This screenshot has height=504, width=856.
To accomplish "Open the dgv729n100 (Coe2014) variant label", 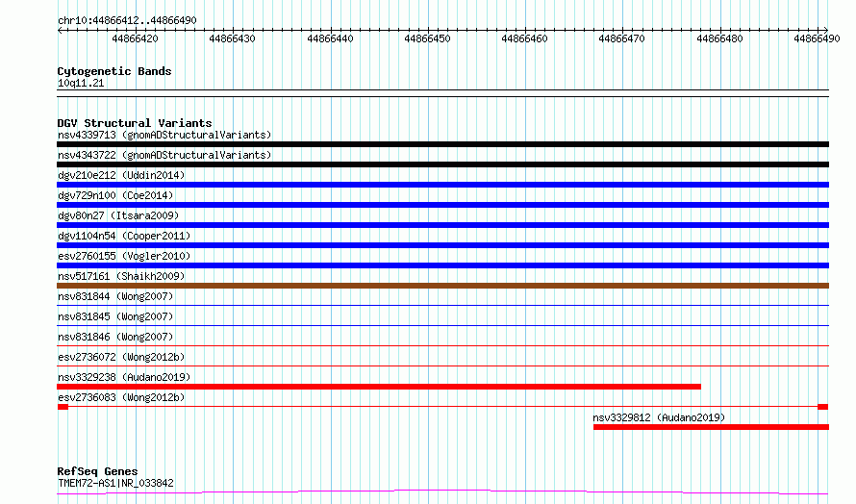I will (x=115, y=195).
